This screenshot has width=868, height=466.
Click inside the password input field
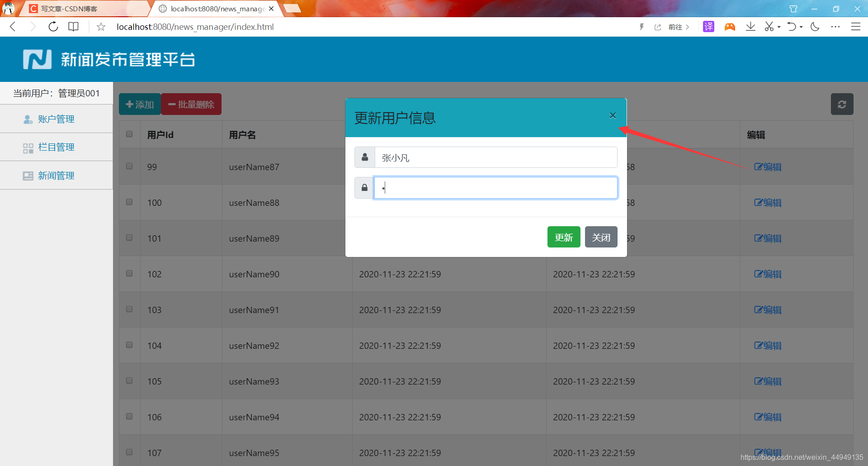(x=496, y=187)
